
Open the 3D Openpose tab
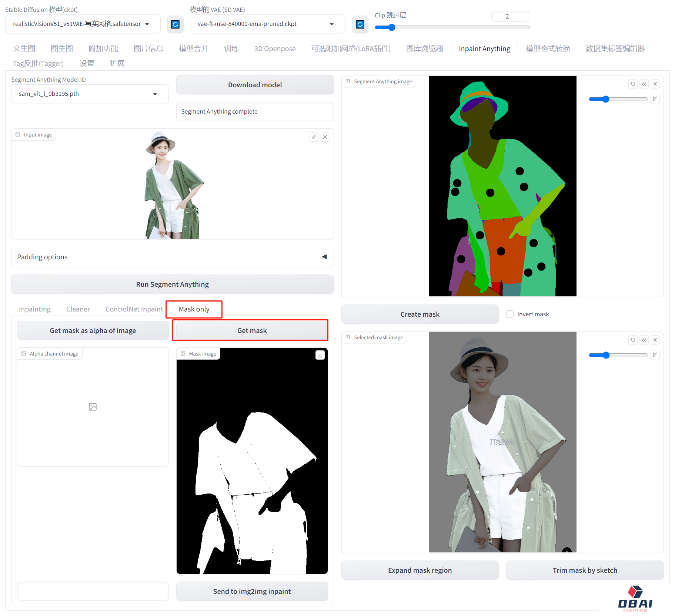[x=275, y=49]
